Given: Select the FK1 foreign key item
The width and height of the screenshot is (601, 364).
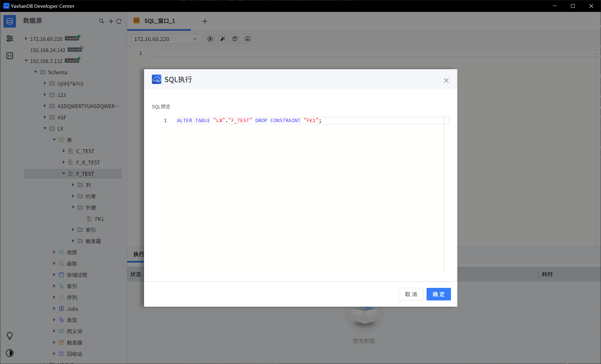Looking at the screenshot, I should (99, 219).
